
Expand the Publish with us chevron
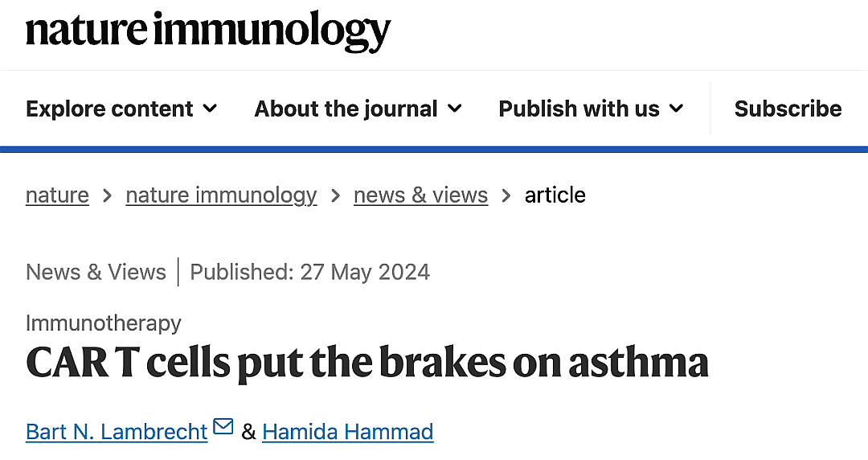tap(677, 108)
